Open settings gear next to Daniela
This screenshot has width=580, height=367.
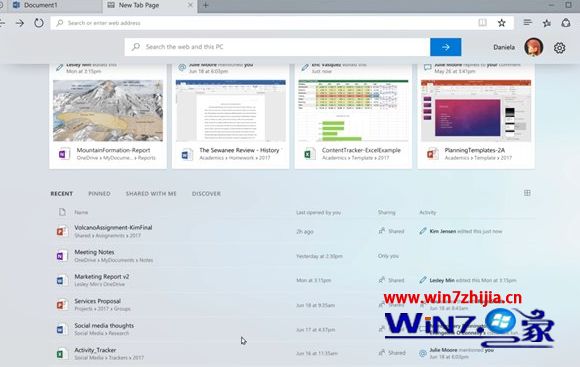pyautogui.click(x=559, y=48)
